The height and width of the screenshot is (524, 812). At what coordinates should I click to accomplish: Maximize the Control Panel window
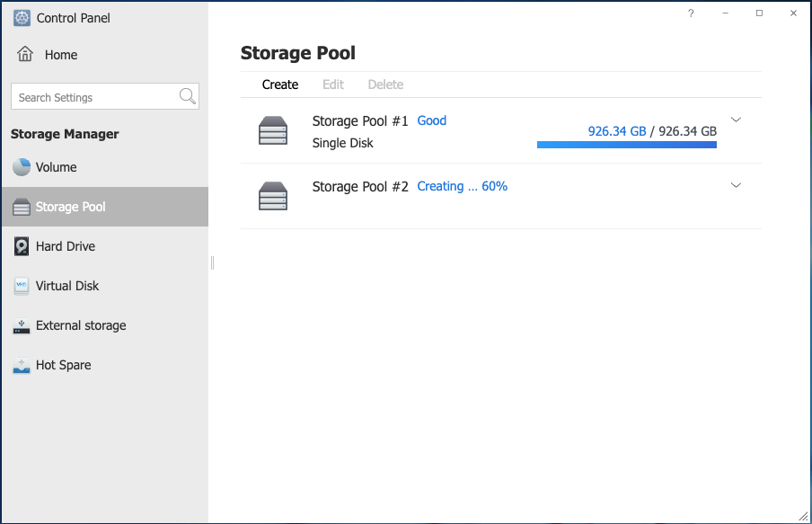(x=759, y=13)
